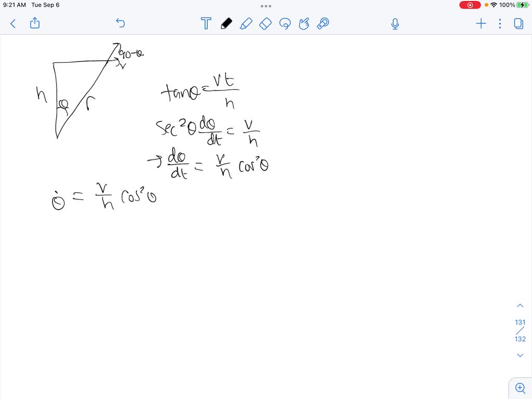Select the Text tool

click(x=206, y=23)
